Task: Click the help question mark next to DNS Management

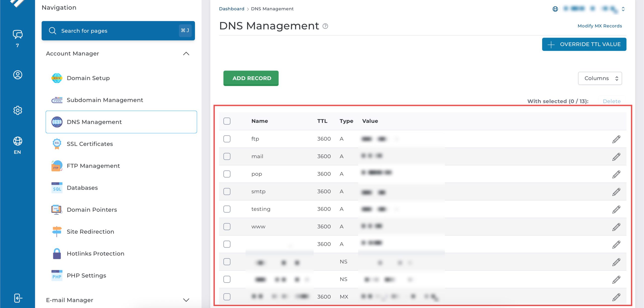Action: pos(325,26)
